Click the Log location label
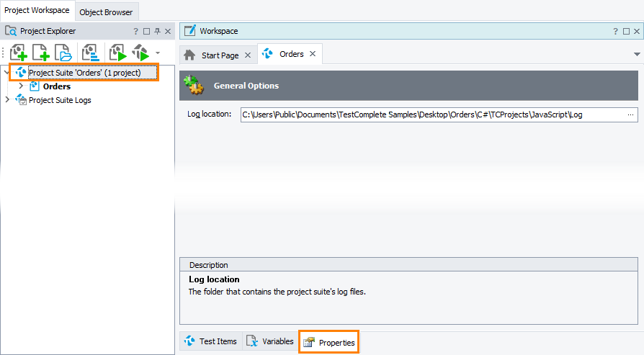The width and height of the screenshot is (644, 355). (x=210, y=114)
